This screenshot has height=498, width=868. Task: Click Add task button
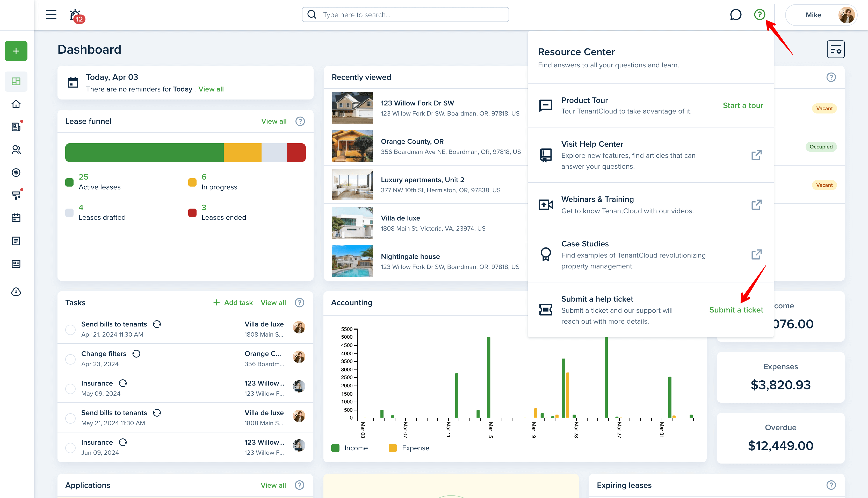coord(233,302)
